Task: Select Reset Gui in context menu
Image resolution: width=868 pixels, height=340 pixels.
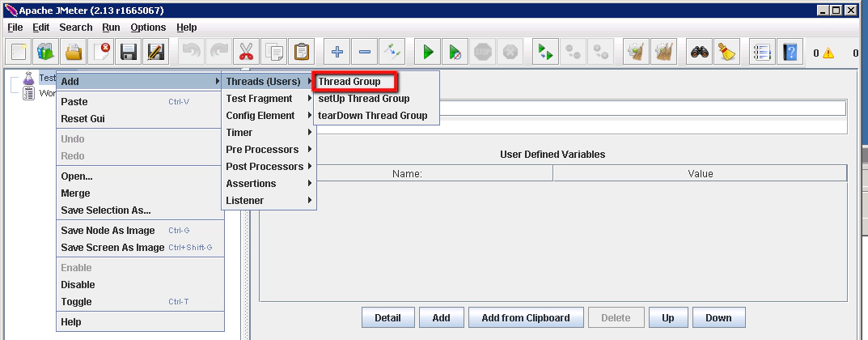Action: pyautogui.click(x=140, y=119)
